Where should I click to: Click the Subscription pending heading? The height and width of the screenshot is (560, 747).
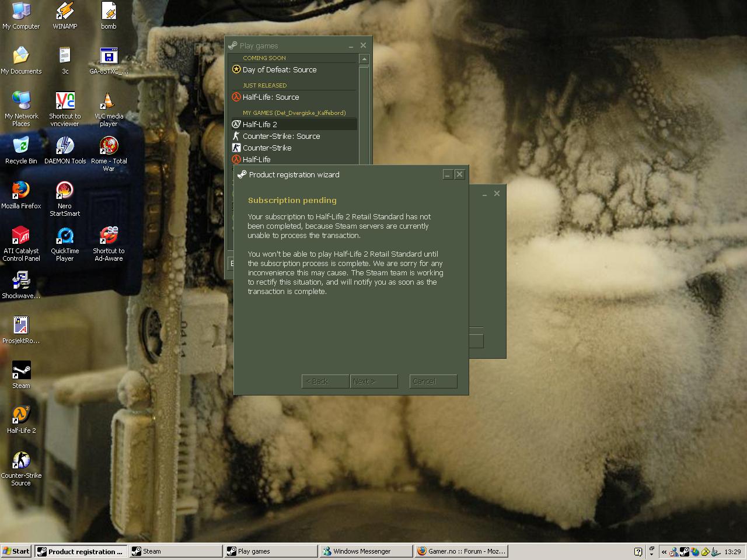292,200
